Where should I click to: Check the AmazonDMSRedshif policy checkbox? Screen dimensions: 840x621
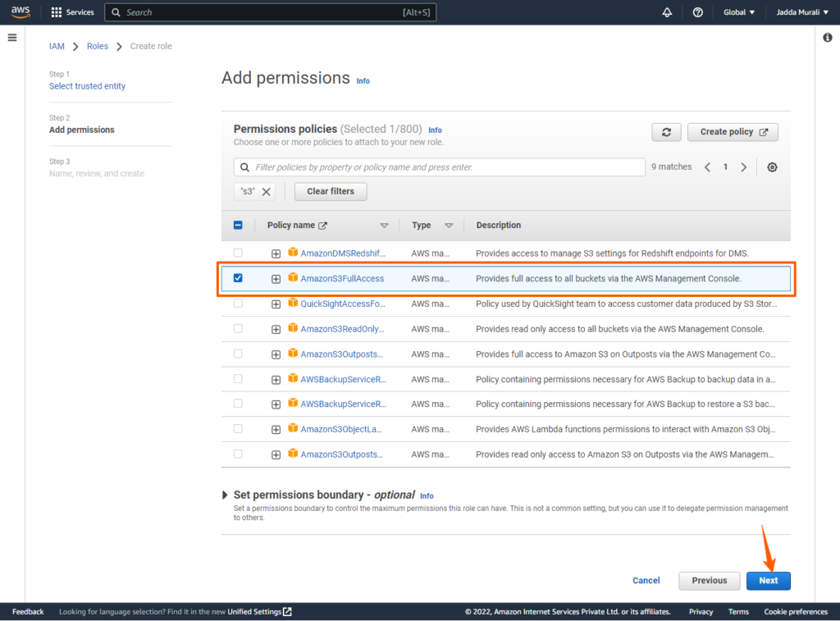pyautogui.click(x=238, y=253)
